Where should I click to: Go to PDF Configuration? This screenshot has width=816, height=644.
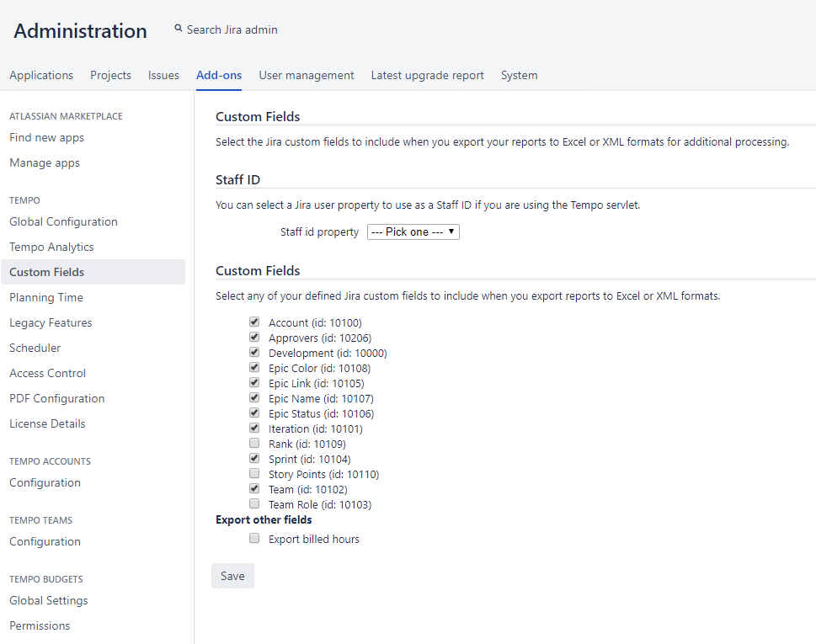point(56,398)
